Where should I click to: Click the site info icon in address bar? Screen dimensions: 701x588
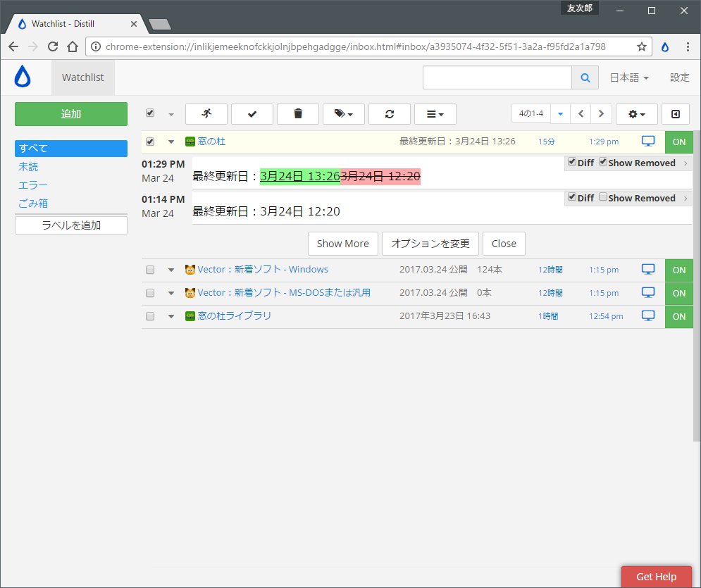click(x=96, y=46)
